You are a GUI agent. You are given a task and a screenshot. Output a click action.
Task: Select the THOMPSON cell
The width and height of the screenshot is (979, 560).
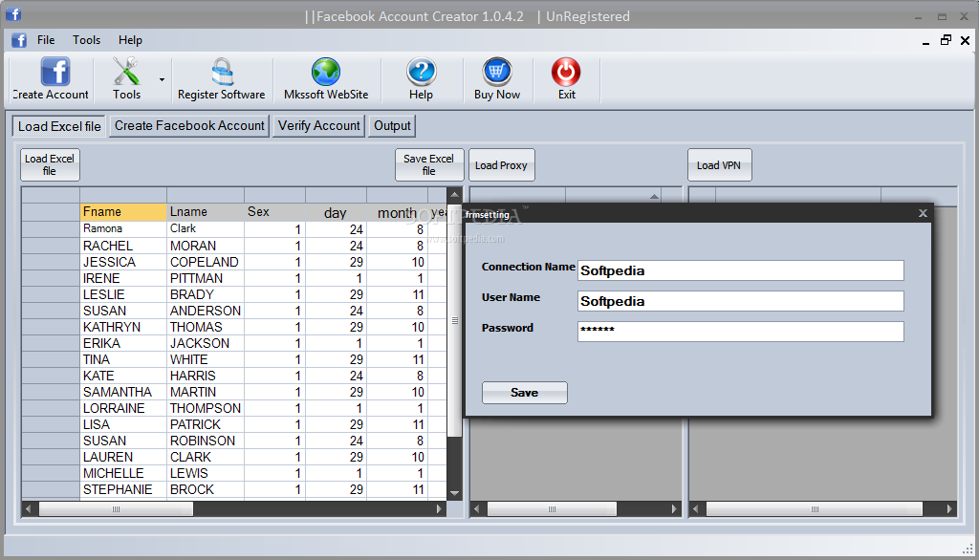206,408
